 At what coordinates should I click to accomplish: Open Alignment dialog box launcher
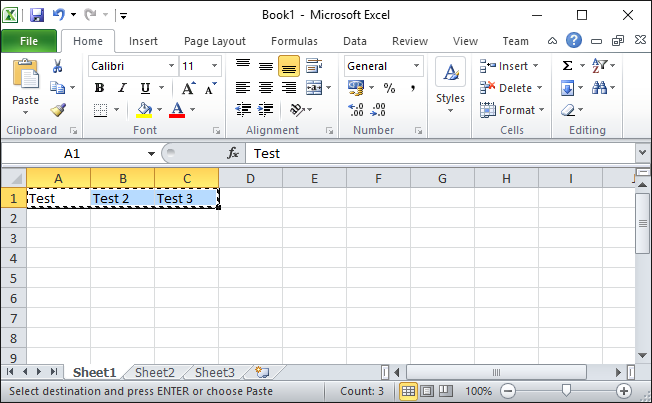(x=330, y=131)
